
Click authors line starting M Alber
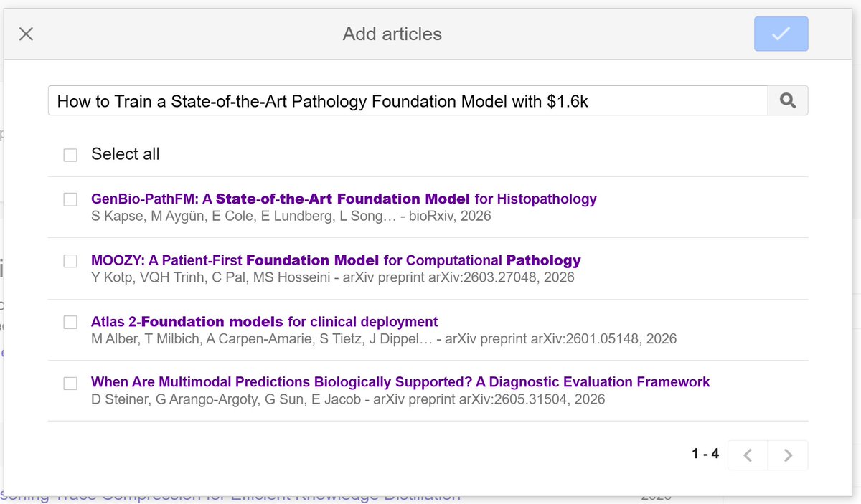pos(384,339)
